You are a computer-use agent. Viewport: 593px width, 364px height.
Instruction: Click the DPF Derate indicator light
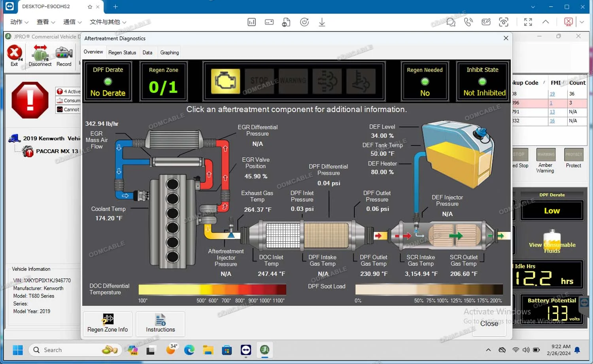coord(108,82)
